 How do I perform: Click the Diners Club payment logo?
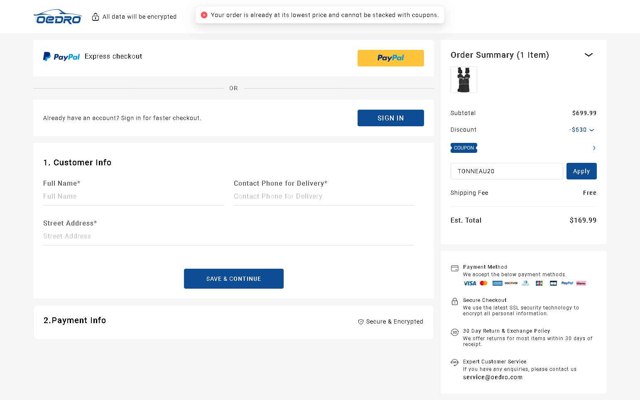(x=525, y=283)
